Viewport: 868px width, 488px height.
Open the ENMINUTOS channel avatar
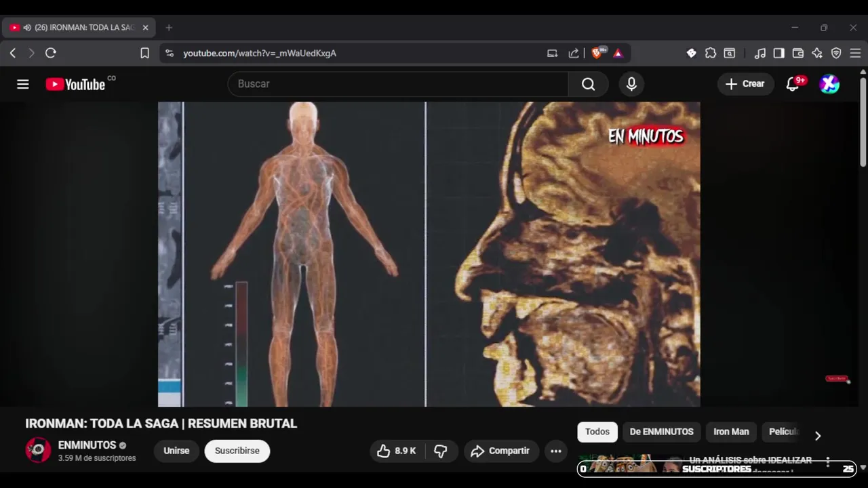point(38,450)
